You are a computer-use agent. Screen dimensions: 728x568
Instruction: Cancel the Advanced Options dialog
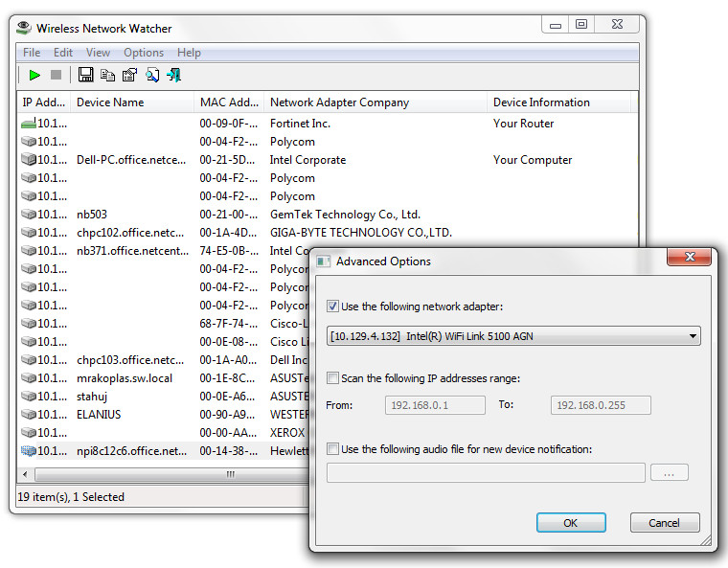coord(664,522)
